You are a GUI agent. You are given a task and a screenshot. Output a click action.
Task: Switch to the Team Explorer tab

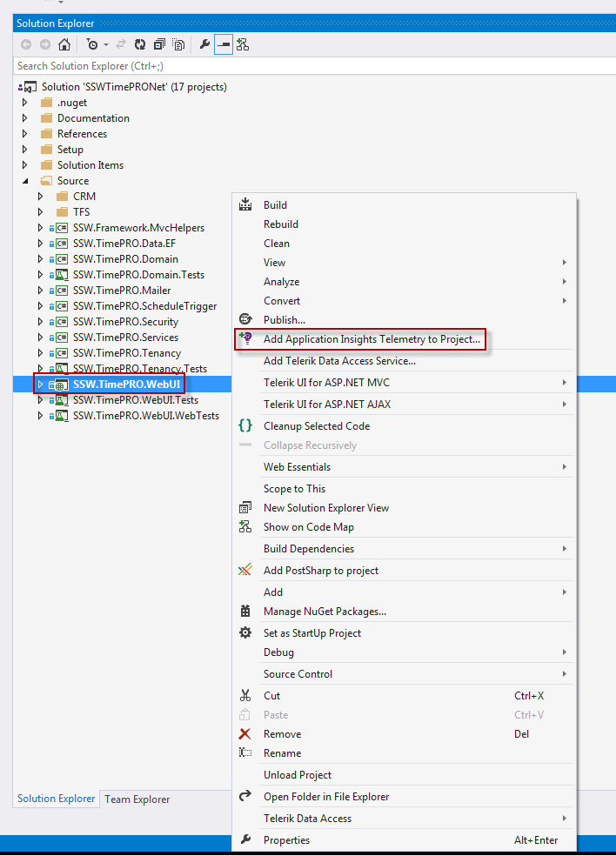pyautogui.click(x=137, y=799)
